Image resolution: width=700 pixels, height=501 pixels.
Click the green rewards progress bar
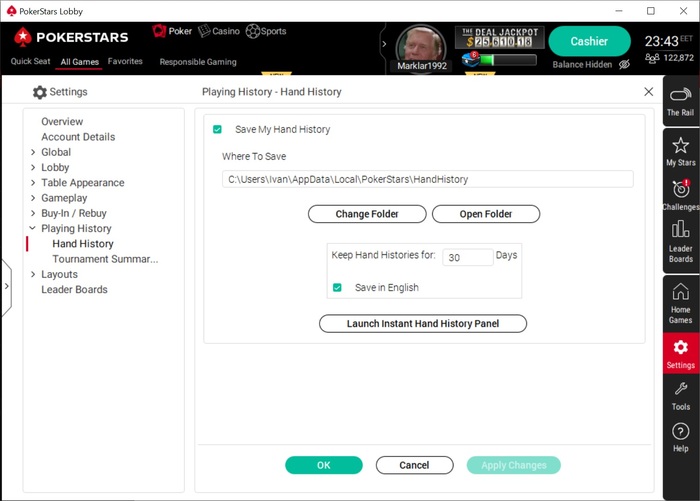pos(508,60)
